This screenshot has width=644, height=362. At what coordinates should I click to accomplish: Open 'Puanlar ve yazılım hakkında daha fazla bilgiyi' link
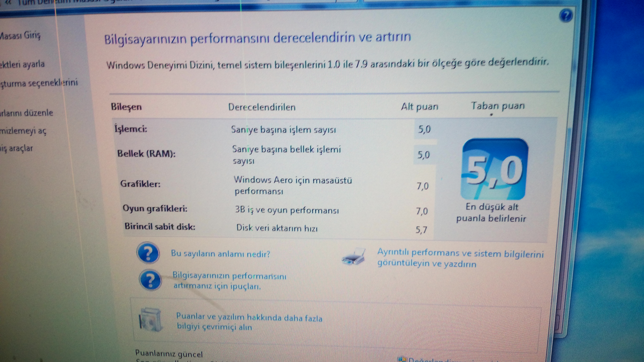pos(249,322)
